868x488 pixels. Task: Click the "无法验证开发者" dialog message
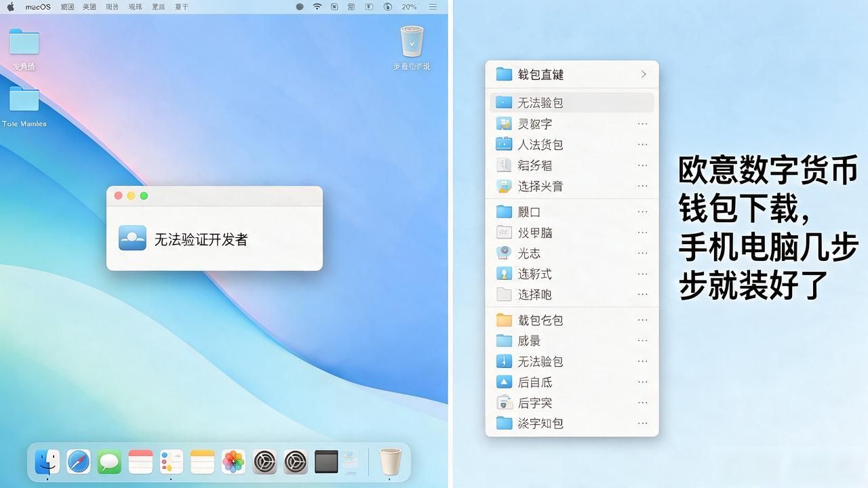click(201, 239)
